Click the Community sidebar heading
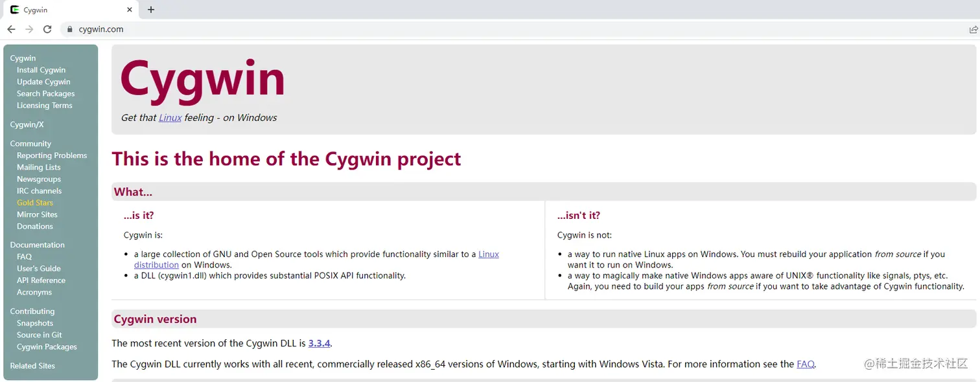Image resolution: width=980 pixels, height=382 pixels. pos(30,144)
